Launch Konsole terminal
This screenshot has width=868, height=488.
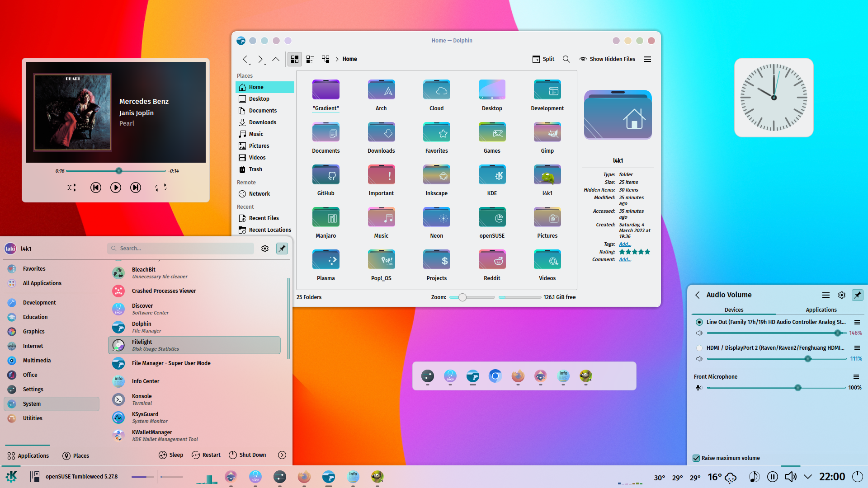click(194, 399)
